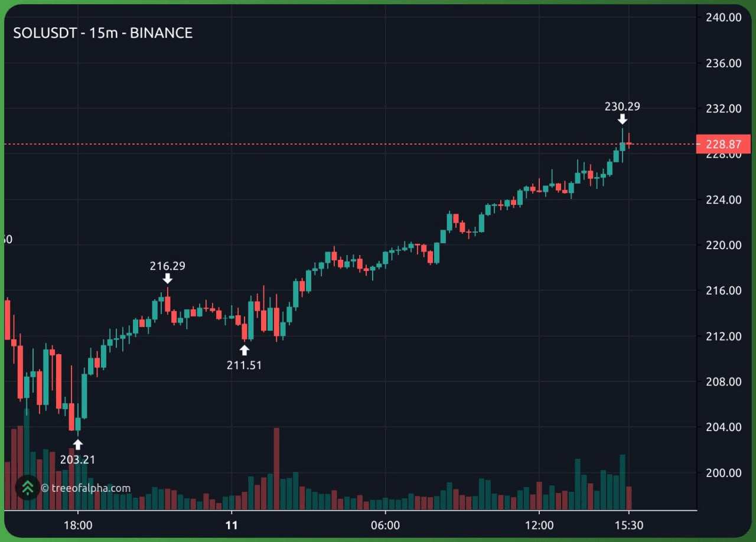
Task: Click the 208.00 price axis label
Action: tap(724, 381)
